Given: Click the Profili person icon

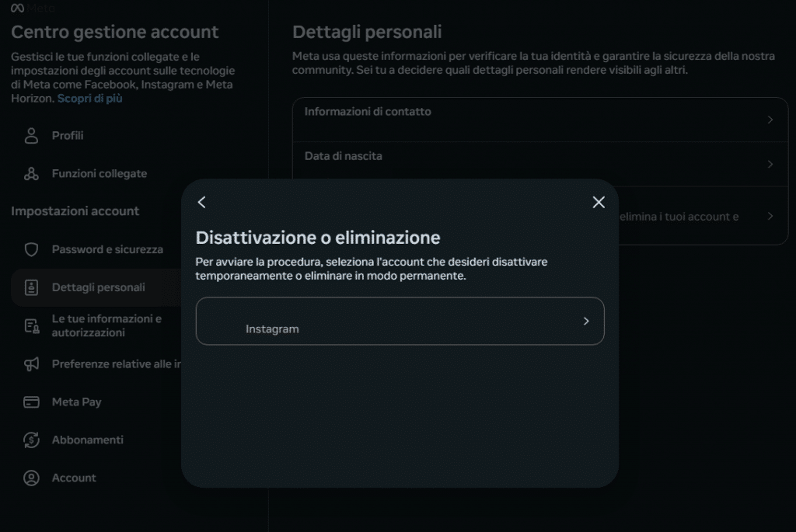Looking at the screenshot, I should coord(31,135).
